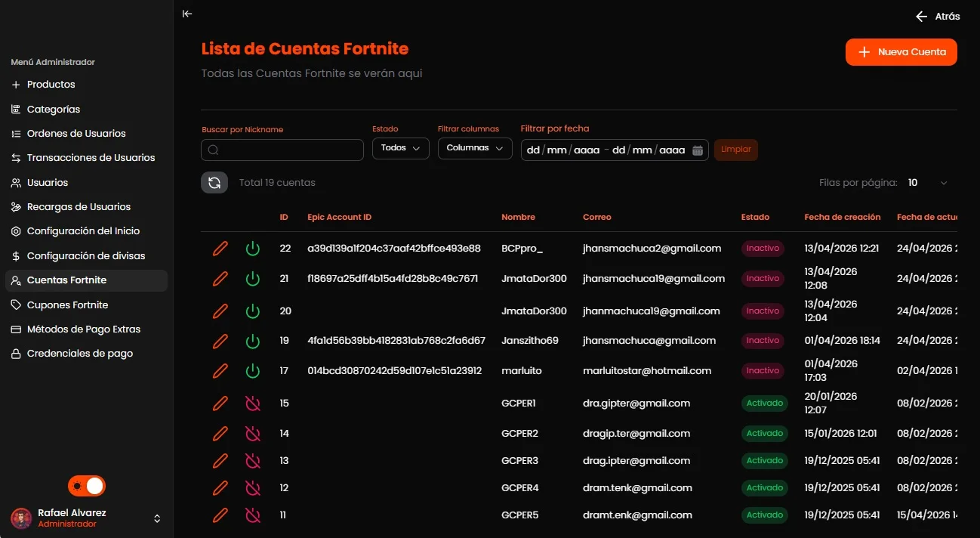Go to Ordenes de Usuarios
Image resolution: width=980 pixels, height=538 pixels.
tap(86, 134)
